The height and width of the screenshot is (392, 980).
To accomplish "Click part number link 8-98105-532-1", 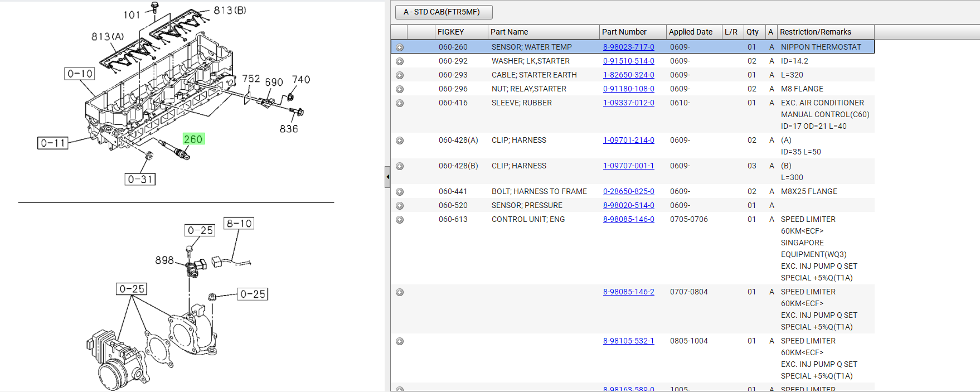I will click(x=628, y=341).
